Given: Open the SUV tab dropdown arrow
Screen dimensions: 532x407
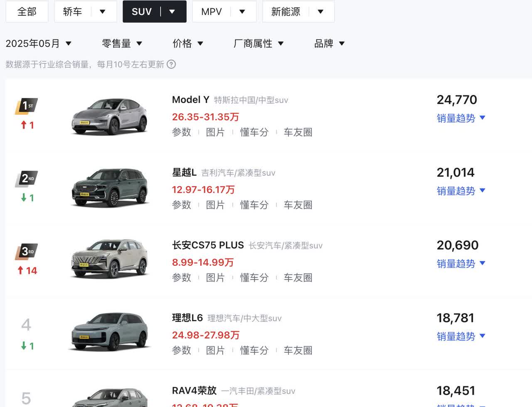Looking at the screenshot, I should (172, 12).
